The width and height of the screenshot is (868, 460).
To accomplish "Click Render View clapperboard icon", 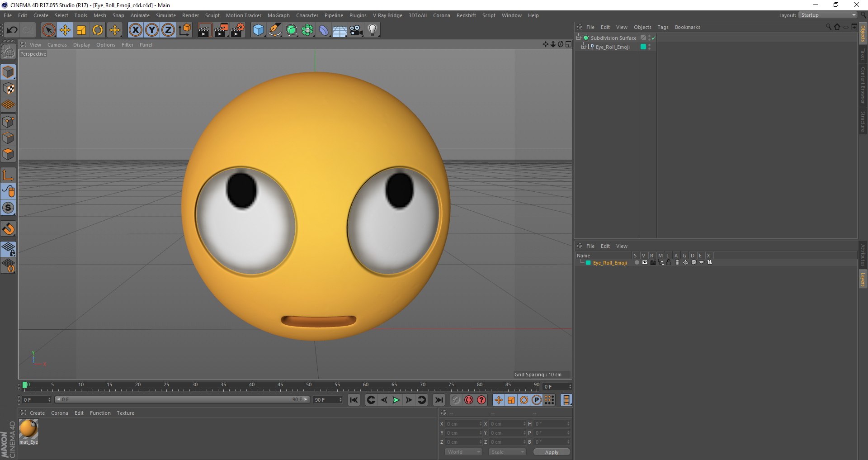I will coord(204,30).
